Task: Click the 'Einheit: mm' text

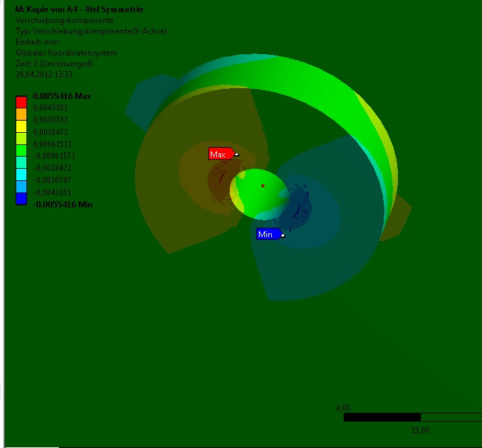Action: click(37, 42)
